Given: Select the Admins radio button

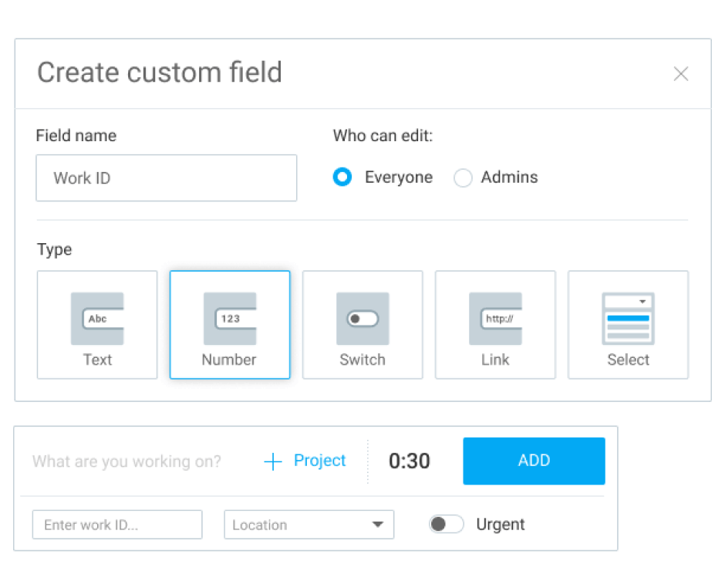Looking at the screenshot, I should pos(463,178).
